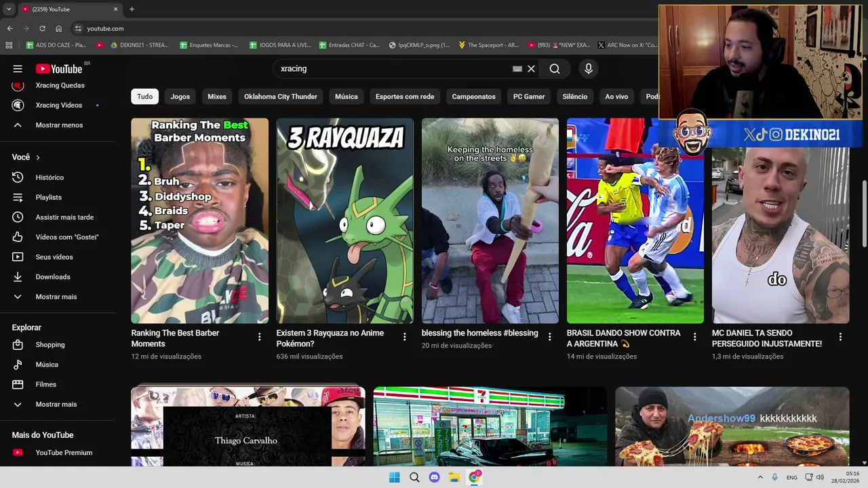
Task: Open File Explorer from the taskbar
Action: 454,477
